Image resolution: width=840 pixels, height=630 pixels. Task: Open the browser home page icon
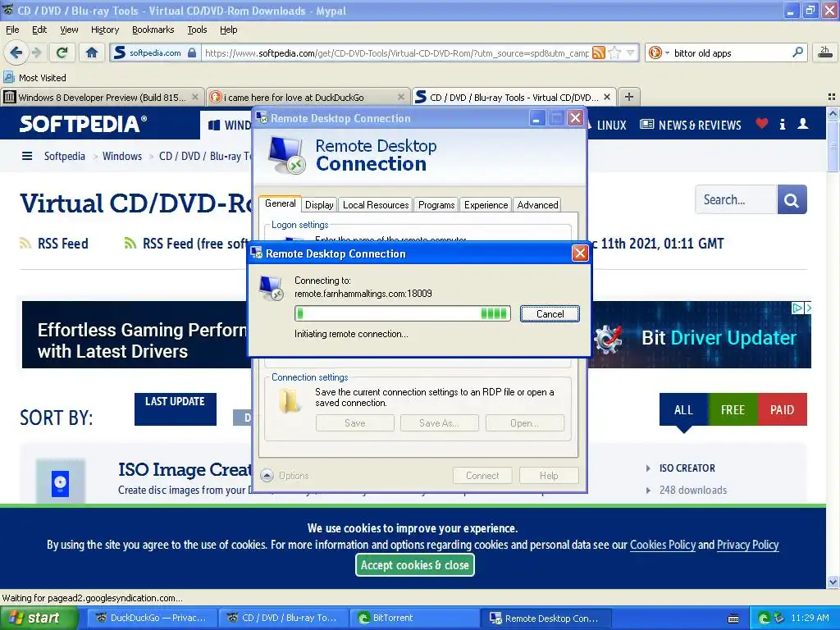click(92, 52)
